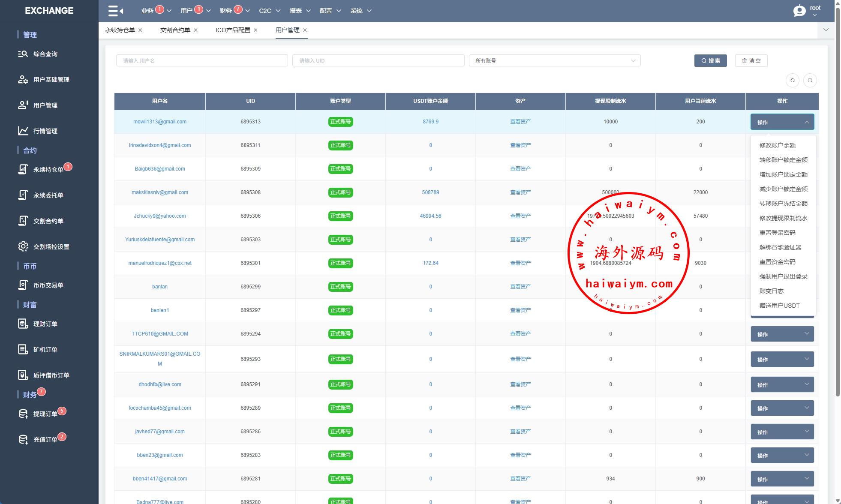Expand the 所有账号 account type dropdown
841x504 pixels.
pyautogui.click(x=554, y=60)
